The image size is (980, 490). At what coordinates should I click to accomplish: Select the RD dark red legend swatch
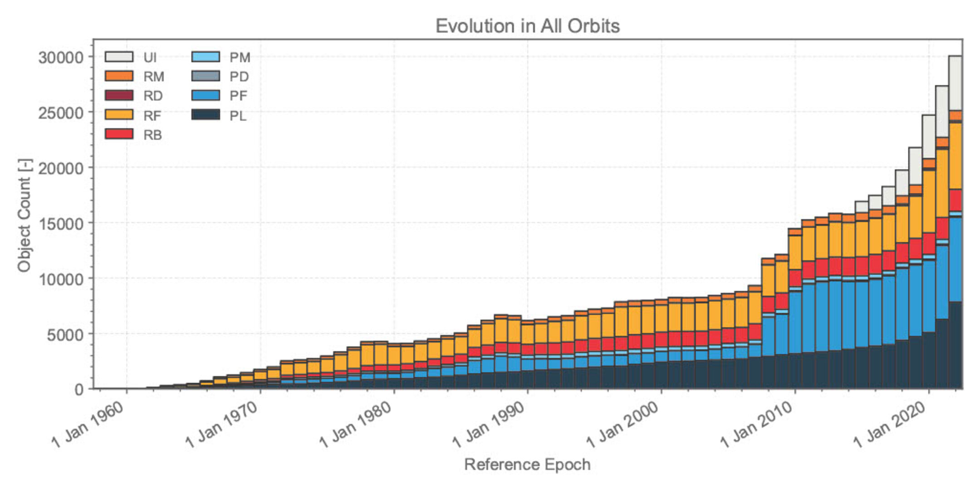119,95
